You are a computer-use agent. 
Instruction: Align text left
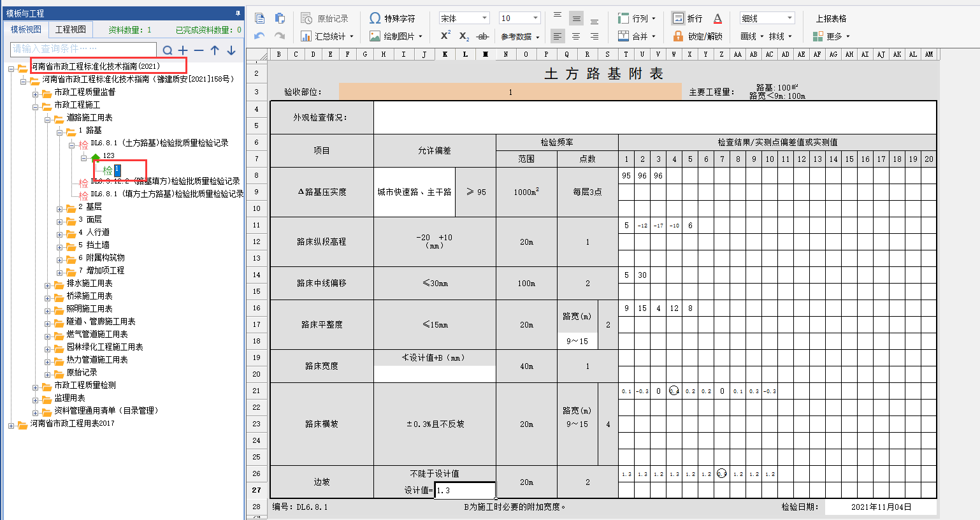[x=558, y=36]
